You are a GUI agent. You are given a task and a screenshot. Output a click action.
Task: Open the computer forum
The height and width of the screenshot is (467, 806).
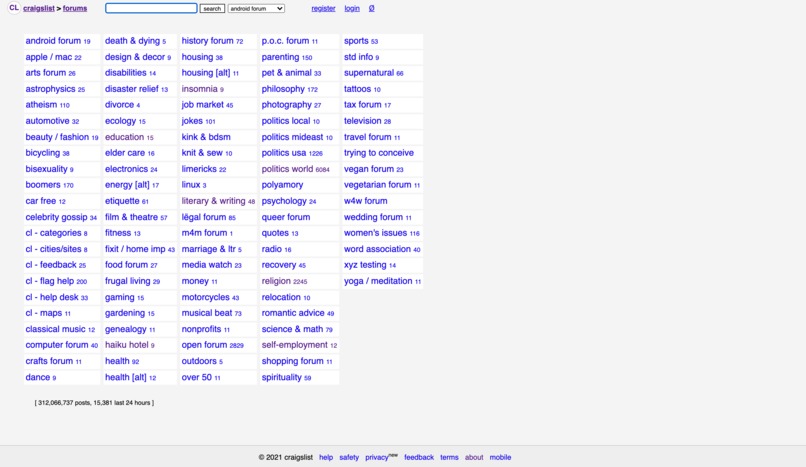point(57,345)
